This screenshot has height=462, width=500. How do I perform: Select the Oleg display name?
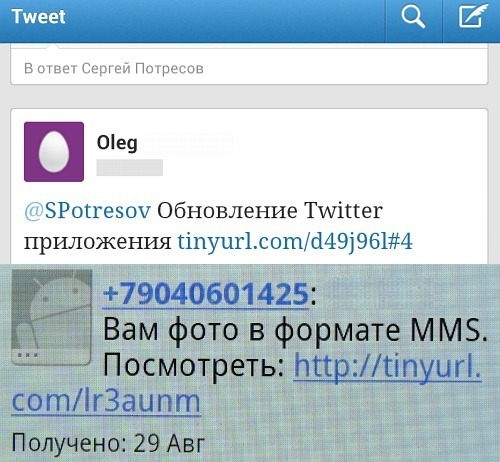pyautogui.click(x=117, y=143)
